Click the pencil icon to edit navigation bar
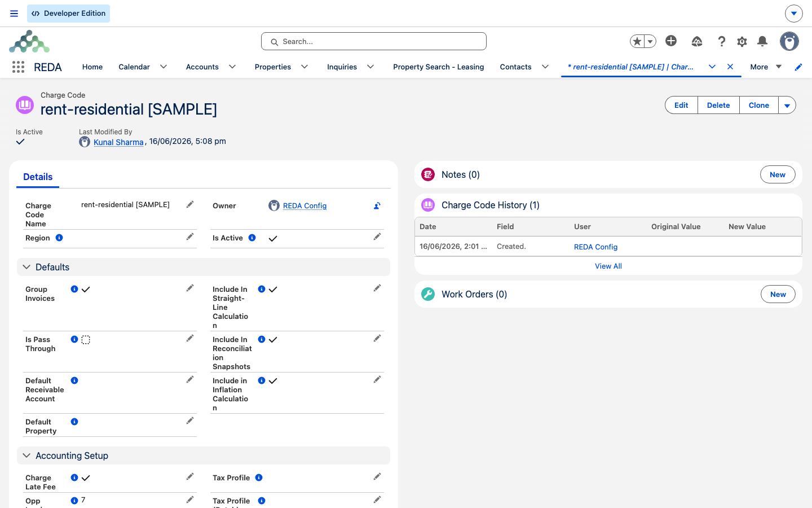 coord(798,67)
